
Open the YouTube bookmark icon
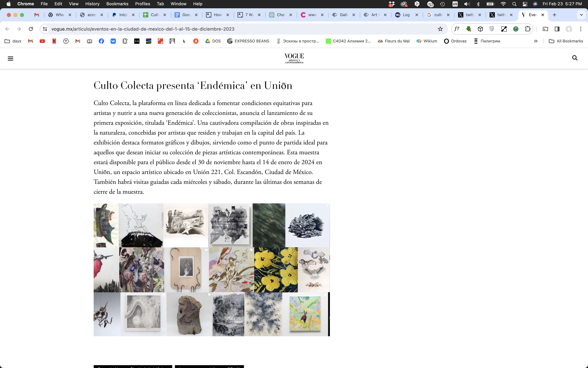click(42, 41)
